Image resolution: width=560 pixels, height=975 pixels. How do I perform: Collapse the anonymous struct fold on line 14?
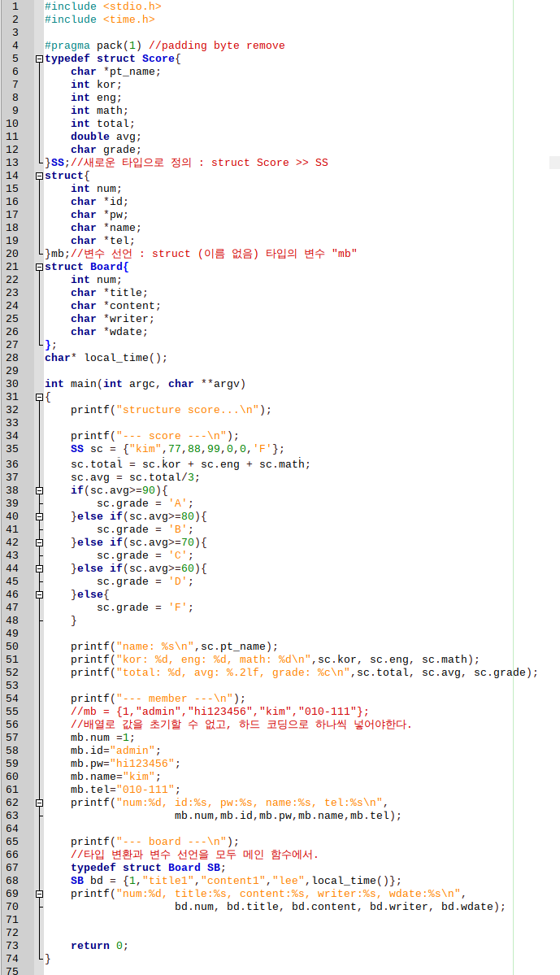pyautogui.click(x=39, y=176)
